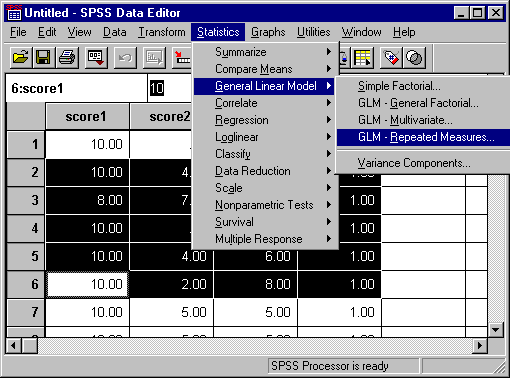This screenshot has height=378, width=510.
Task: Open the Open File toolbar icon
Action: 21,58
